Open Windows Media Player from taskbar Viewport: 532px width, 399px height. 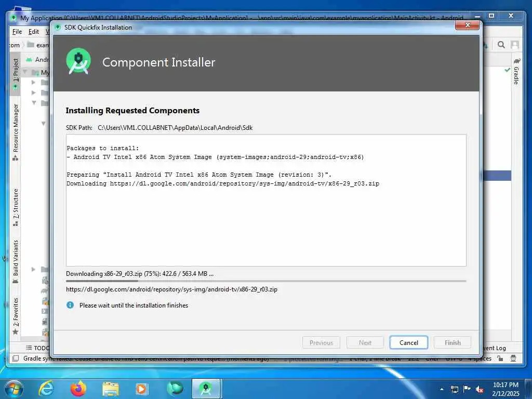pos(142,389)
